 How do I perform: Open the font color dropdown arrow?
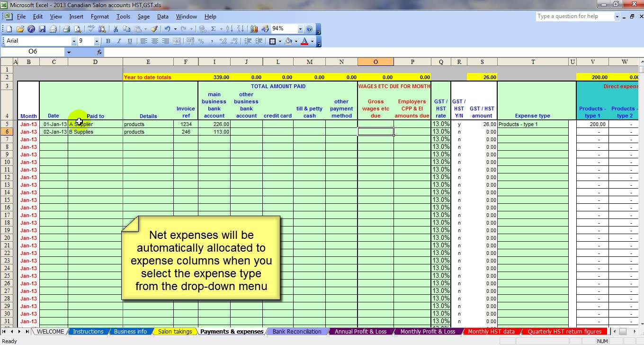point(312,41)
